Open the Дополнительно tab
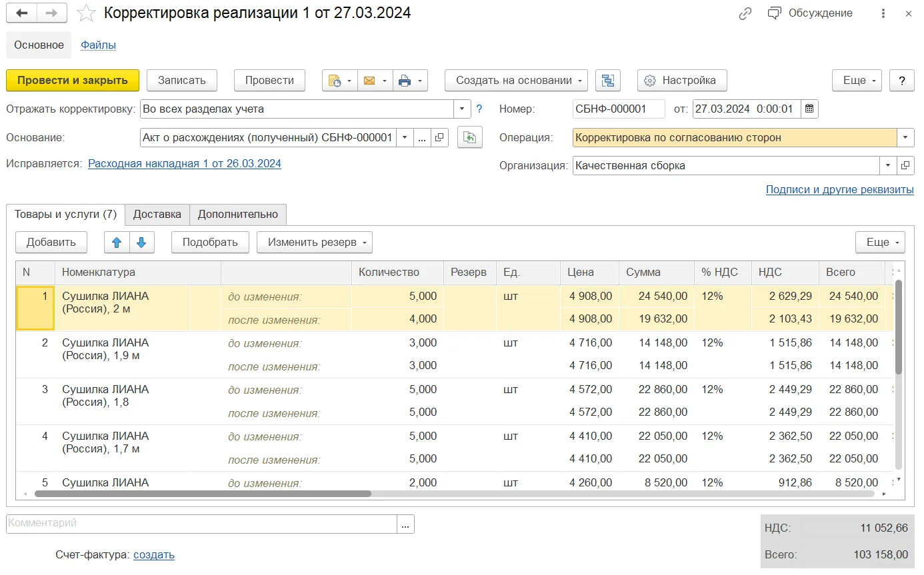This screenshot has height=575, width=924. tap(238, 215)
